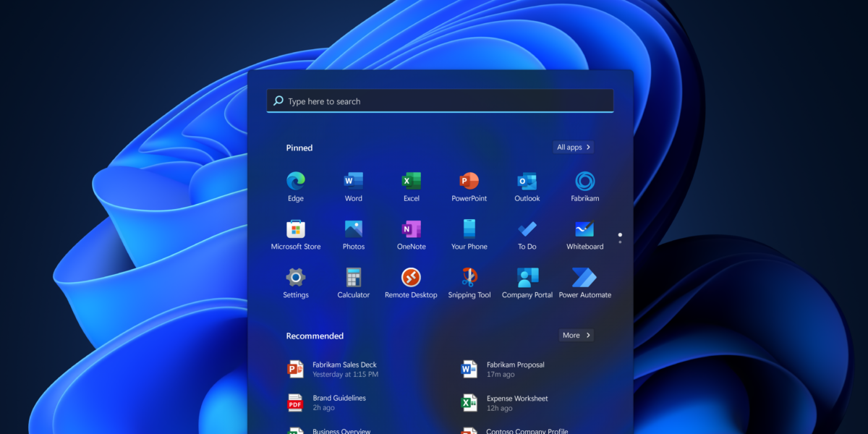Open the Fabrikam app
Image resolution: width=868 pixels, height=434 pixels.
(x=584, y=182)
